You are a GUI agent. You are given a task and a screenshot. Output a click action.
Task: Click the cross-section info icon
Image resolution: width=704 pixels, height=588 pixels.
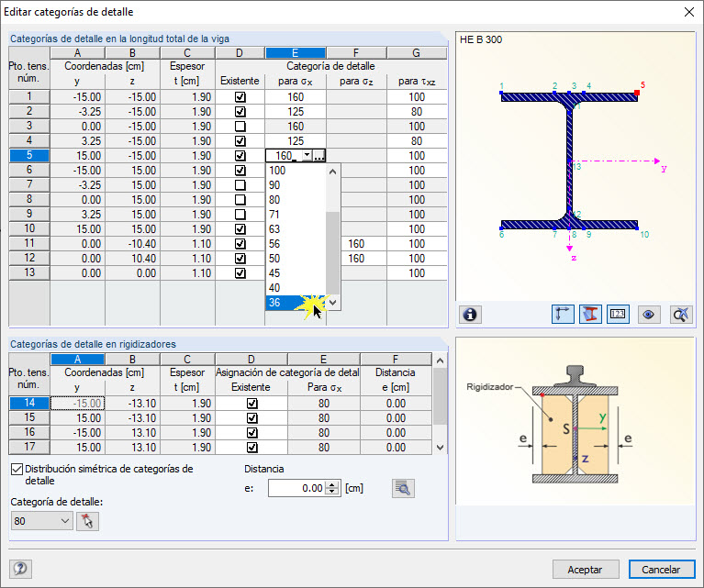coord(470,315)
